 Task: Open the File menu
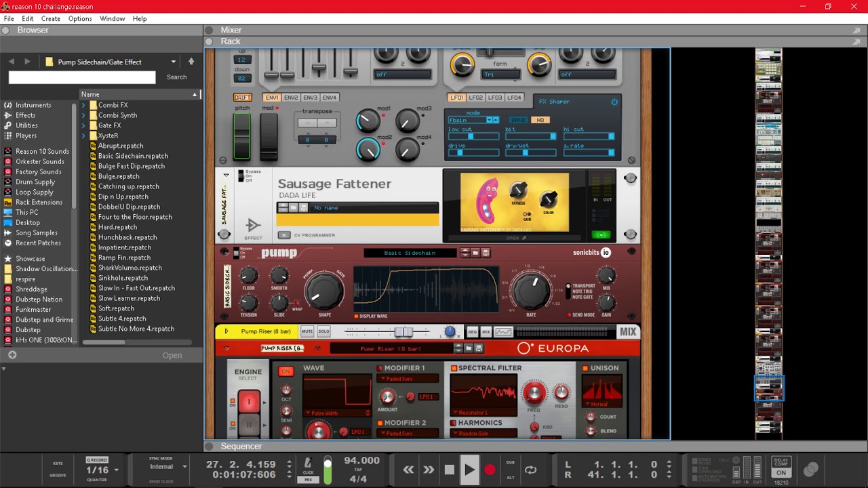9,18
